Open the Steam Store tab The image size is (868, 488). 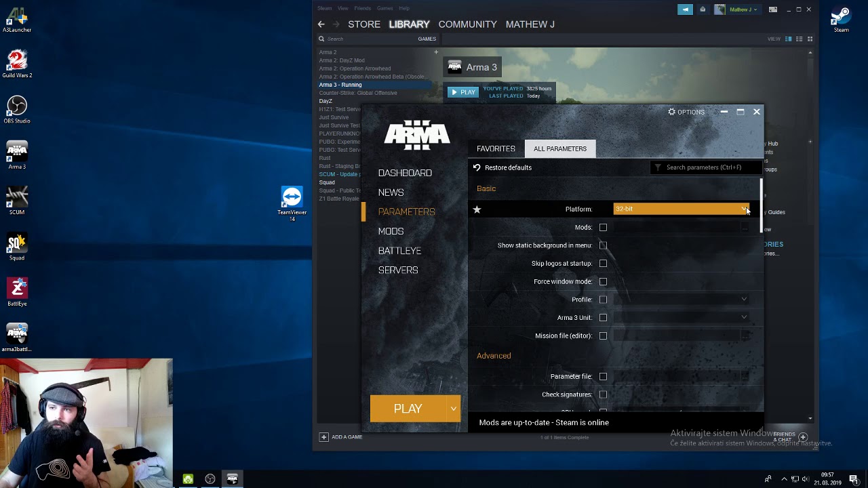364,24
